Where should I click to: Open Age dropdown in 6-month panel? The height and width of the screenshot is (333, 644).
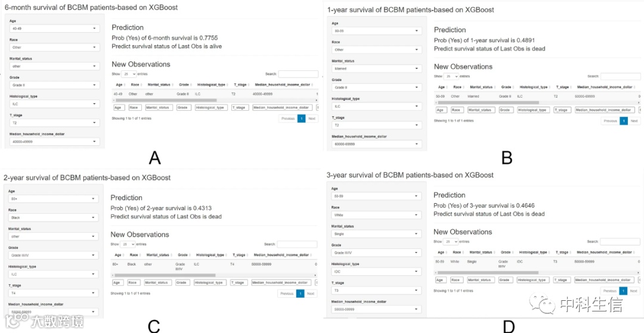pyautogui.click(x=54, y=28)
